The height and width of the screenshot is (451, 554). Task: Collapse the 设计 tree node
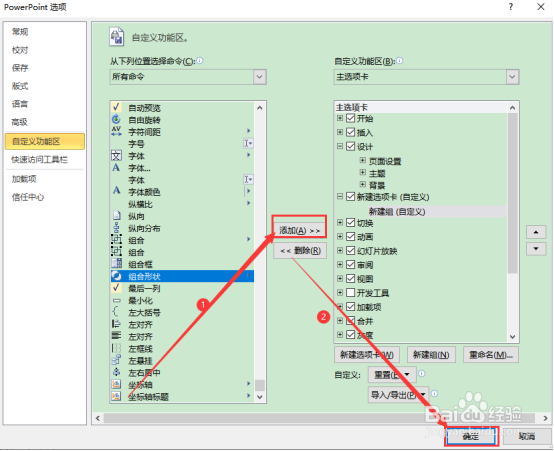[x=340, y=146]
